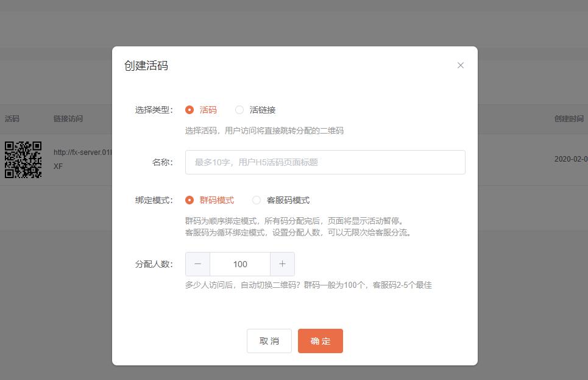
Task: Click the 取消 button to cancel
Action: (x=269, y=341)
